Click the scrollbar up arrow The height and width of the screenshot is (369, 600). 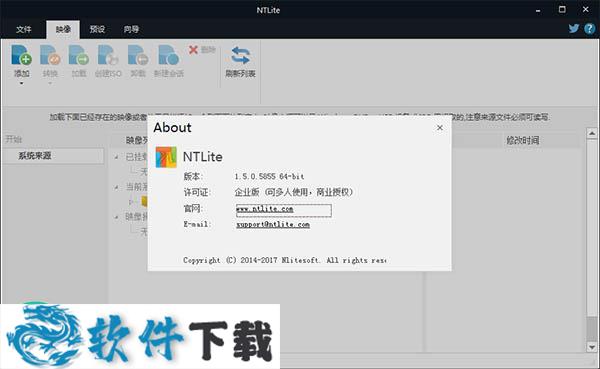[592, 133]
